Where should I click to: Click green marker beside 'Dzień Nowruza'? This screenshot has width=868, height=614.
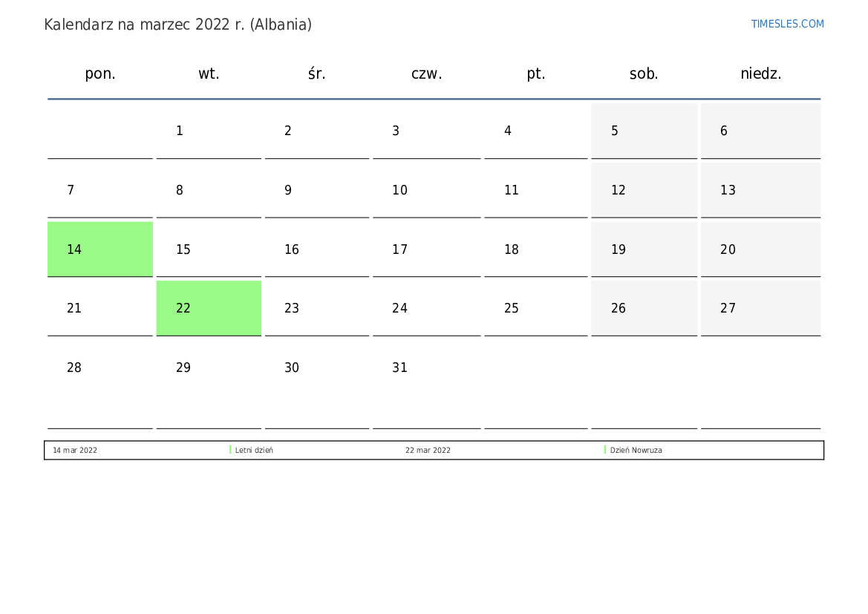pos(605,450)
